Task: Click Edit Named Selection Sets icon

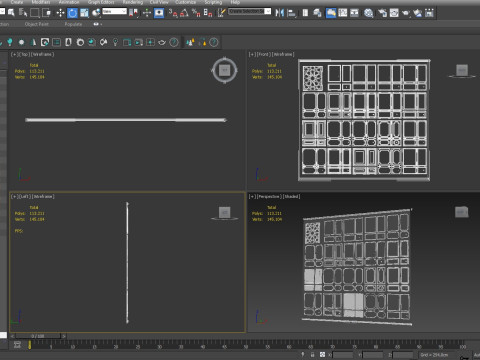Action: point(221,13)
